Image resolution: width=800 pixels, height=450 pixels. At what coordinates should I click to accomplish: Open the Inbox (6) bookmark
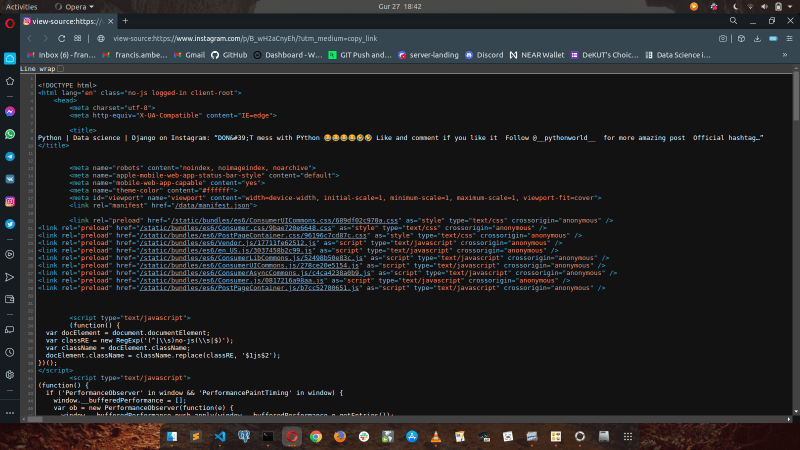(61, 55)
